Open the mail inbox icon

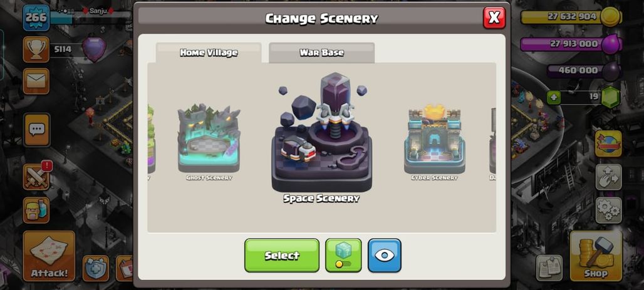(36, 81)
